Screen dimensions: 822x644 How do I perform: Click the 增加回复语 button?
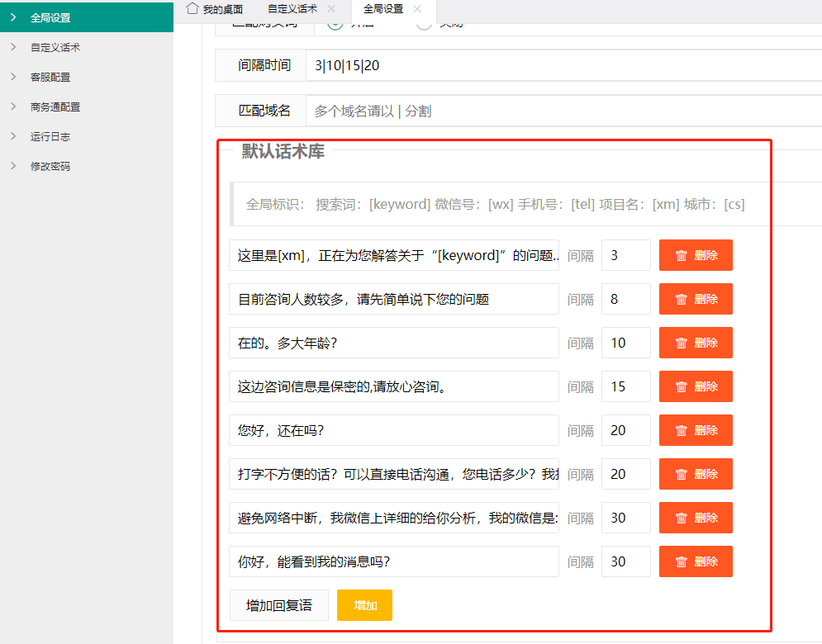tap(279, 605)
